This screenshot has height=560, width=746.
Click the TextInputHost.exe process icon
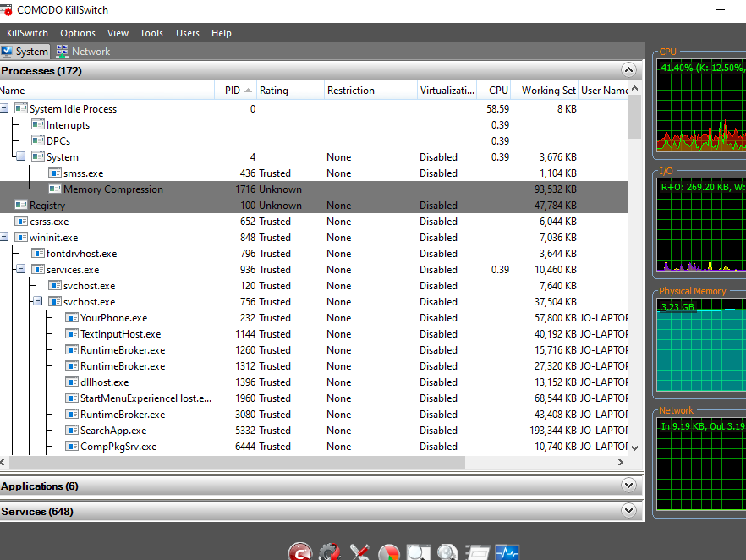tap(72, 334)
